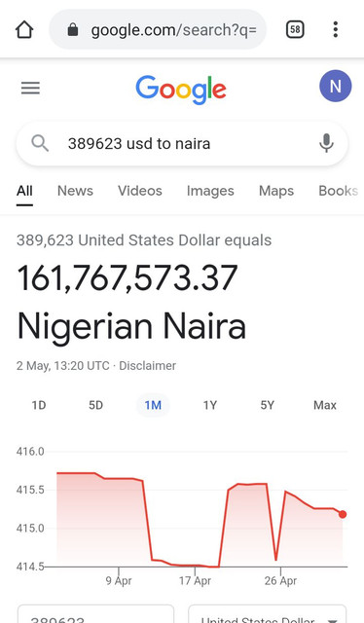Start voice search with microphone icon
This screenshot has width=364, height=623.
click(326, 143)
